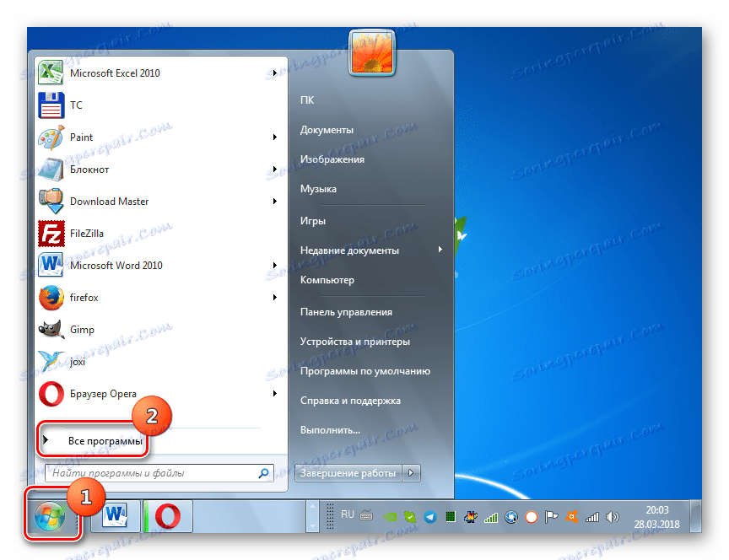Open Изображения library
This screenshot has height=560, width=729.
coord(332,159)
